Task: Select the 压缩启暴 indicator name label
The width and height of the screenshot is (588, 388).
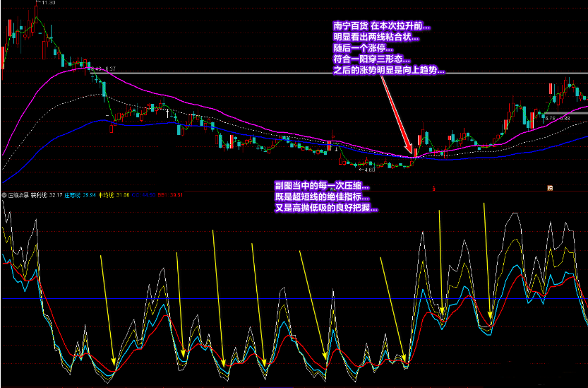Action: point(18,195)
